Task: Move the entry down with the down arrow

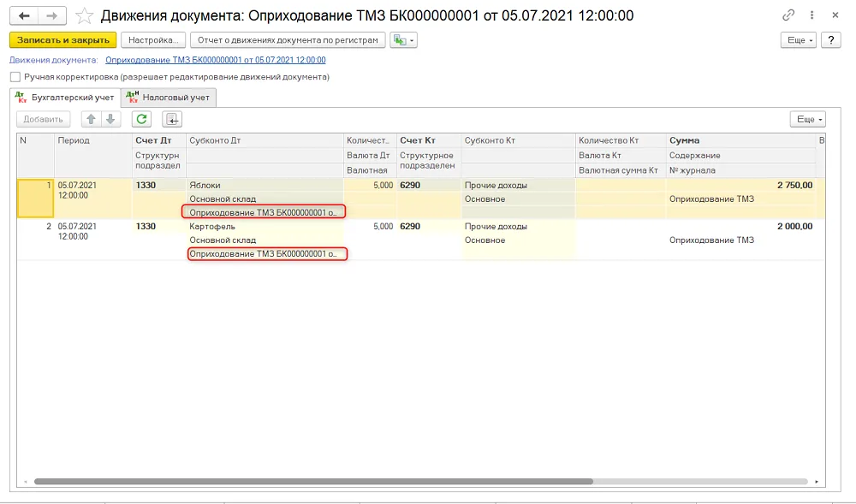Action: coord(110,120)
